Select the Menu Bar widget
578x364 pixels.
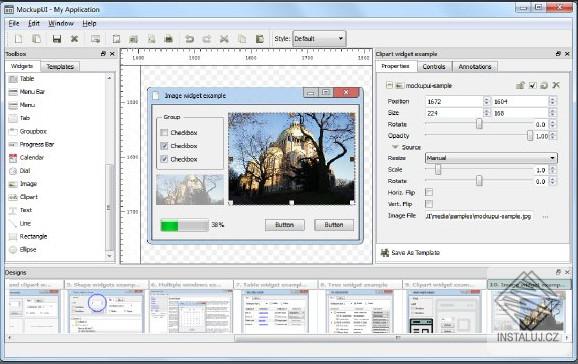pos(27,92)
